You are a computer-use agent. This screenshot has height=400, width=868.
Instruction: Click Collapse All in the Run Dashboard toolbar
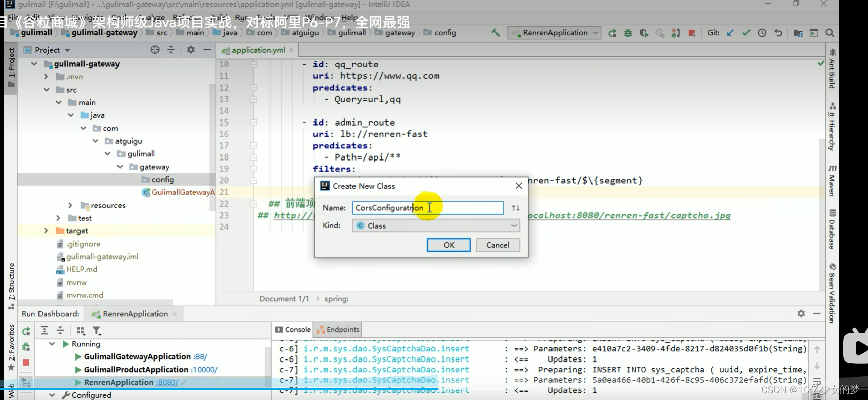(60, 331)
